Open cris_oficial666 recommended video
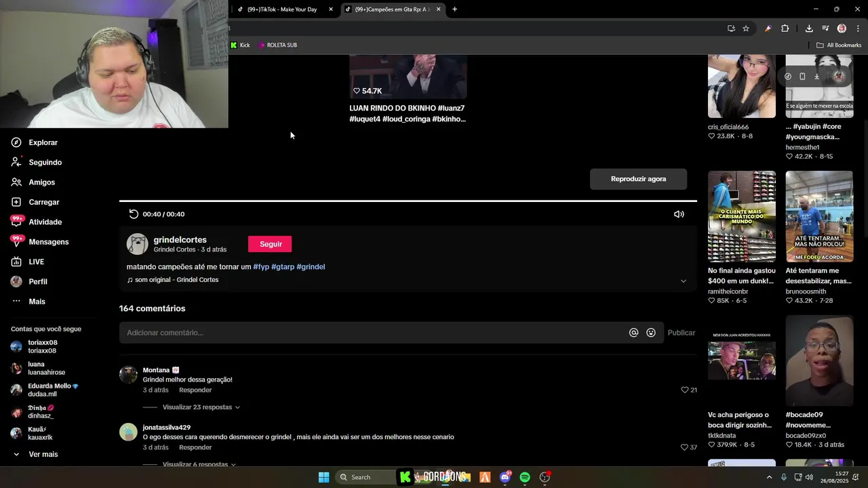 [x=742, y=86]
